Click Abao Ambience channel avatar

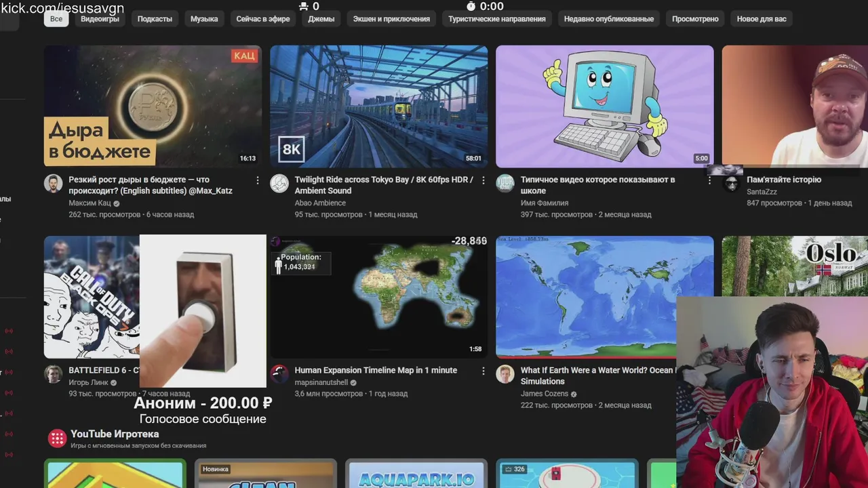279,183
